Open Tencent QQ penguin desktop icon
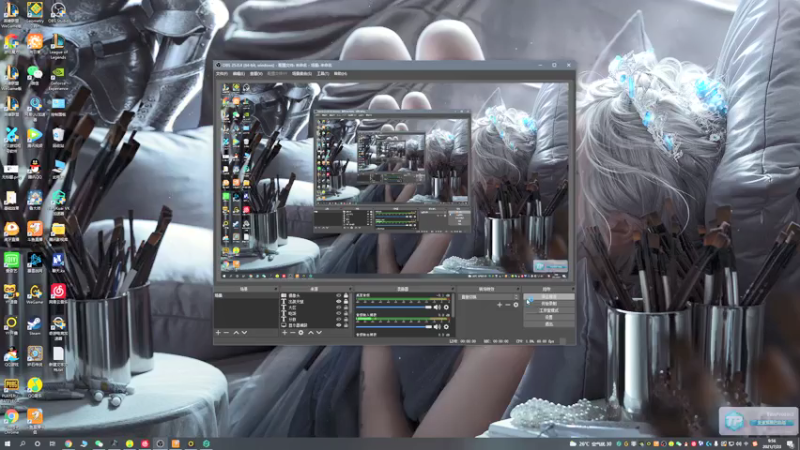This screenshot has width=800, height=450. 34,169
